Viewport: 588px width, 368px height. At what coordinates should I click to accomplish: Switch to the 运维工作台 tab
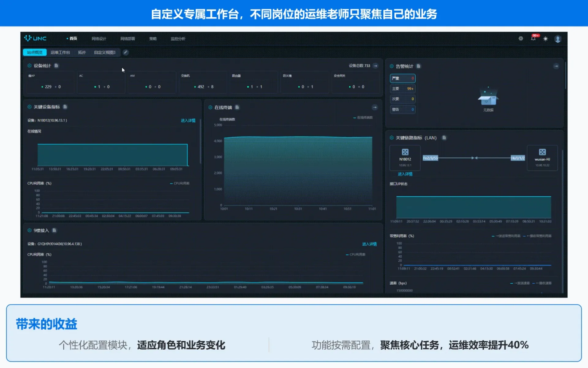pyautogui.click(x=60, y=52)
